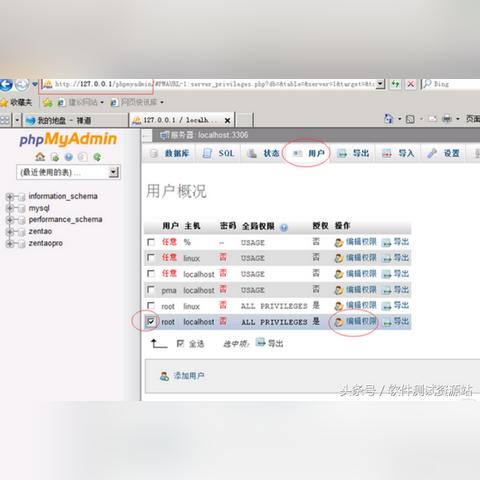Click the Print toolbar icon
Screen dimensions: 480x480
pos(447,119)
